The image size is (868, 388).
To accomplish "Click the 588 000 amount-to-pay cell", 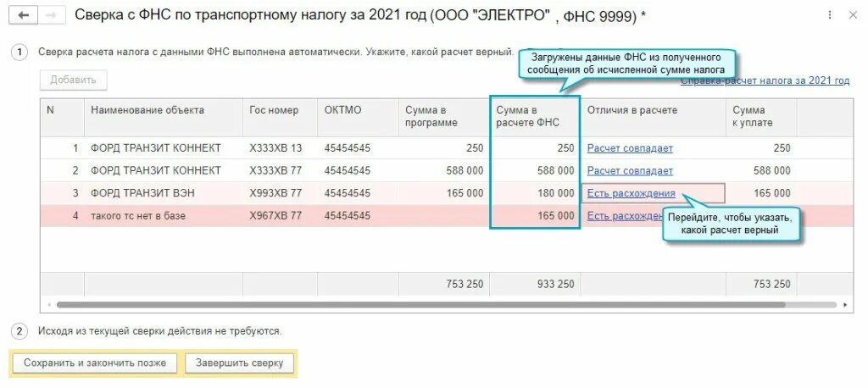I will 761,171.
